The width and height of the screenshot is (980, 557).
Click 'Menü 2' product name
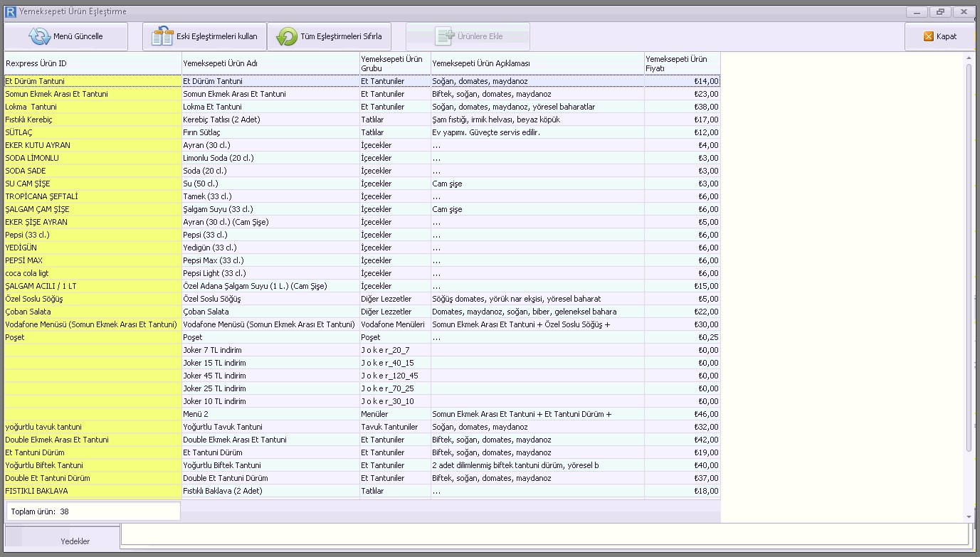click(196, 414)
